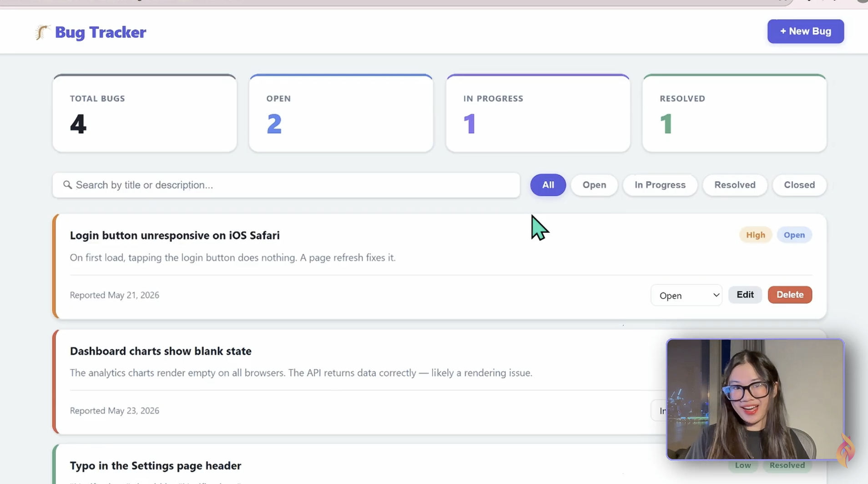Select the All filter pill

point(548,185)
